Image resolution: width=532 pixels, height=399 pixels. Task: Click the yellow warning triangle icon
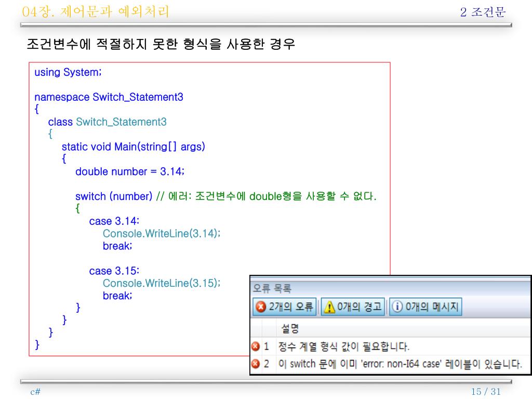point(329,307)
